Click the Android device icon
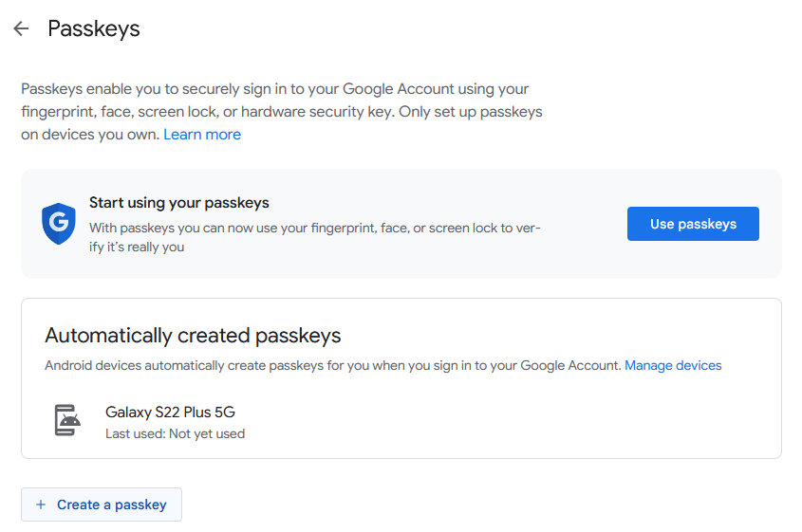The width and height of the screenshot is (802, 532). [x=67, y=420]
